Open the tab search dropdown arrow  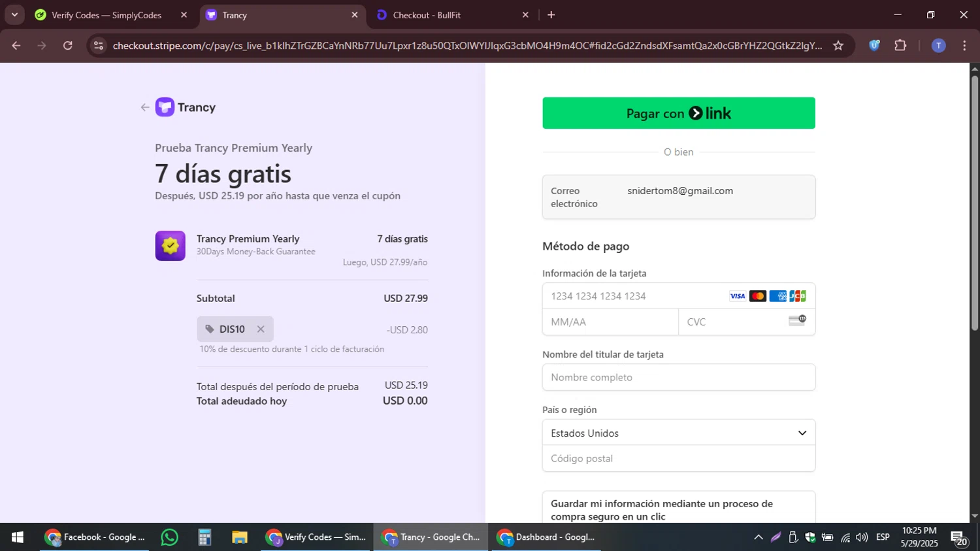(x=14, y=15)
